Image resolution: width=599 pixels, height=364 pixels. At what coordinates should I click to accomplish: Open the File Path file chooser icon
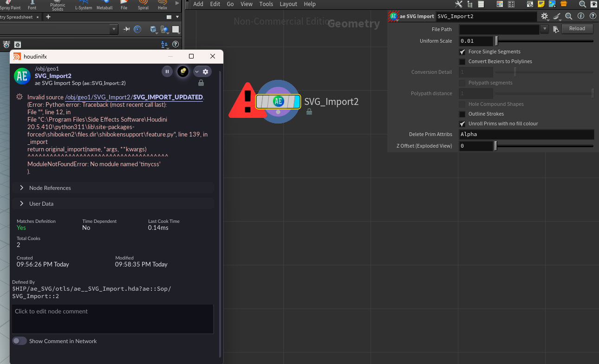556,29
